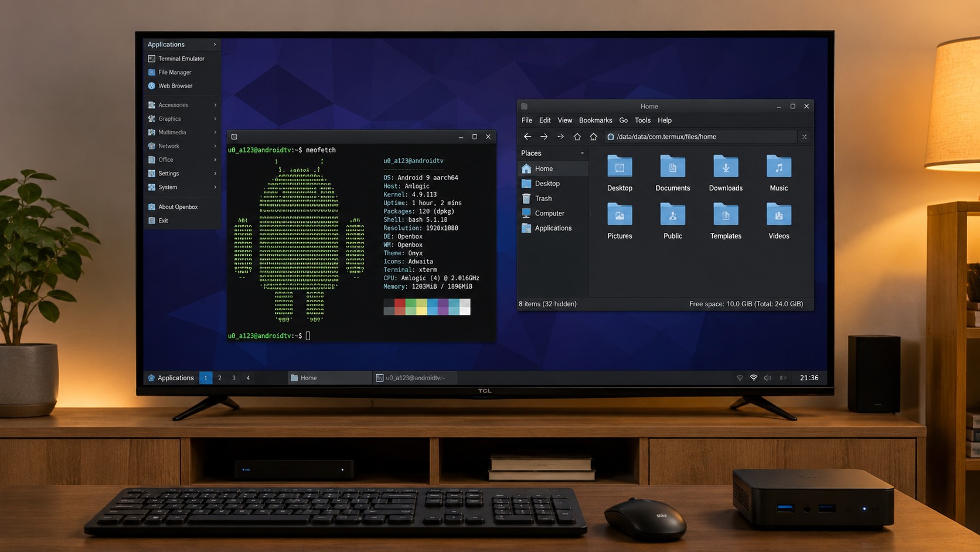
Task: Expand the Network submenu
Action: click(x=182, y=146)
